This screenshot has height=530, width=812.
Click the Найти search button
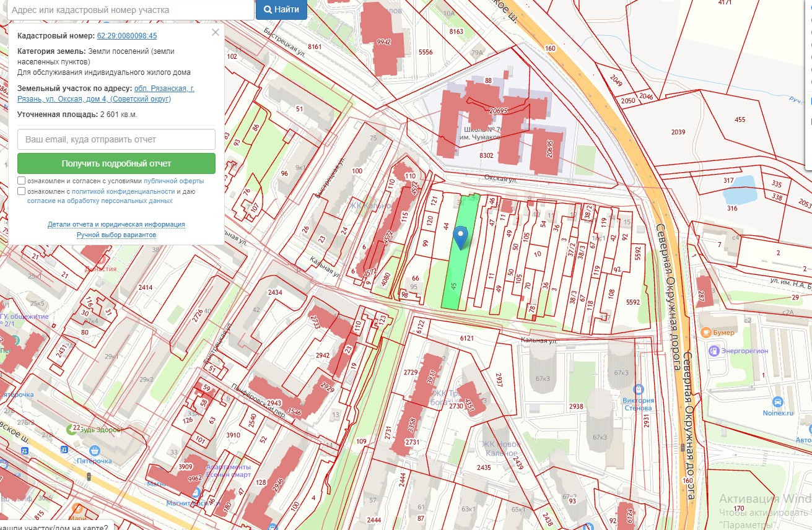click(x=281, y=9)
